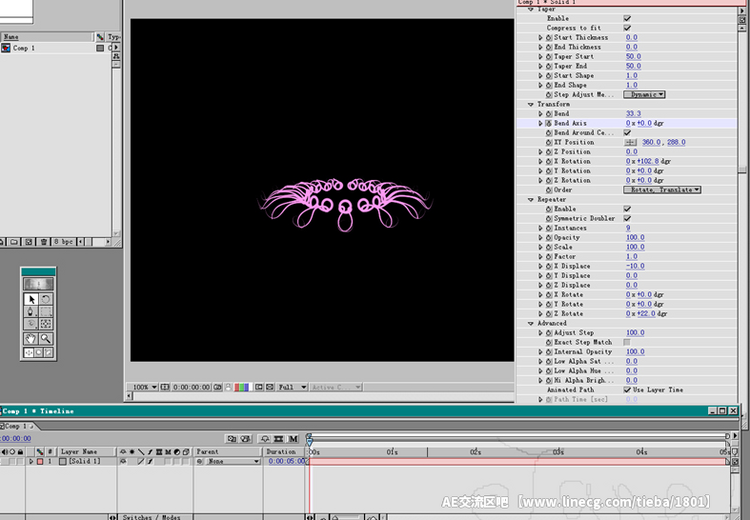
Task: Click the blue channel swatch in viewer
Action: (x=247, y=387)
